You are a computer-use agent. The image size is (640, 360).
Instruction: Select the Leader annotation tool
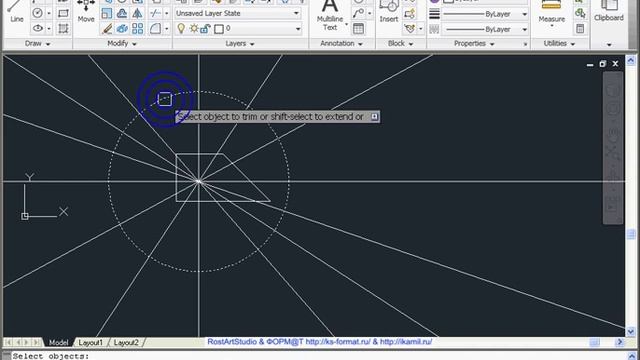click(358, 13)
